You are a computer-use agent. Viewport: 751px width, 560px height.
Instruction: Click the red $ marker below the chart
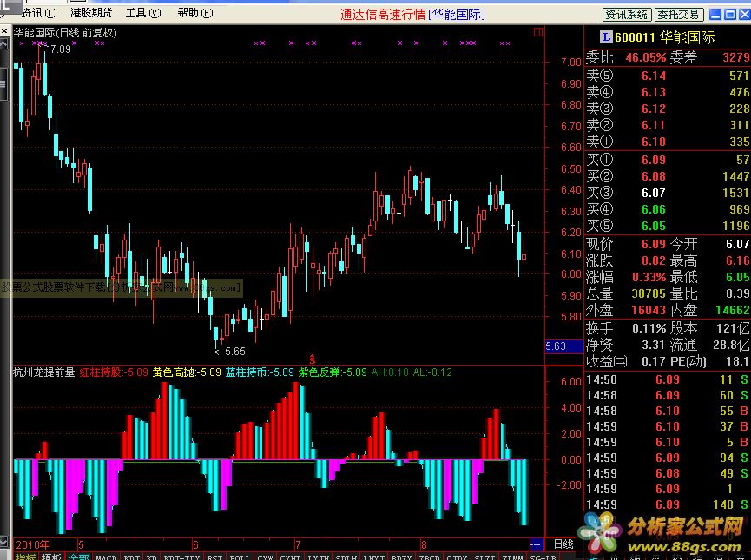pyautogui.click(x=313, y=359)
